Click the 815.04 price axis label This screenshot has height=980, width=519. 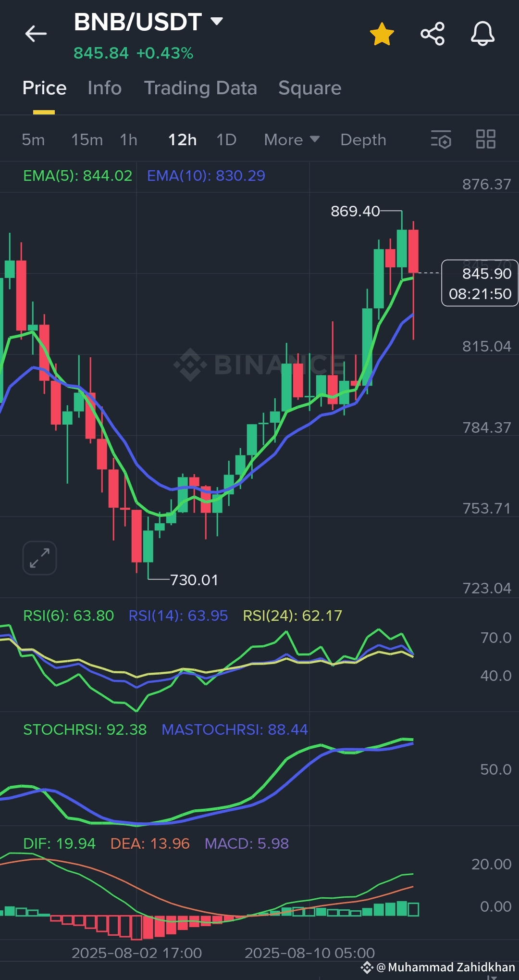click(486, 347)
